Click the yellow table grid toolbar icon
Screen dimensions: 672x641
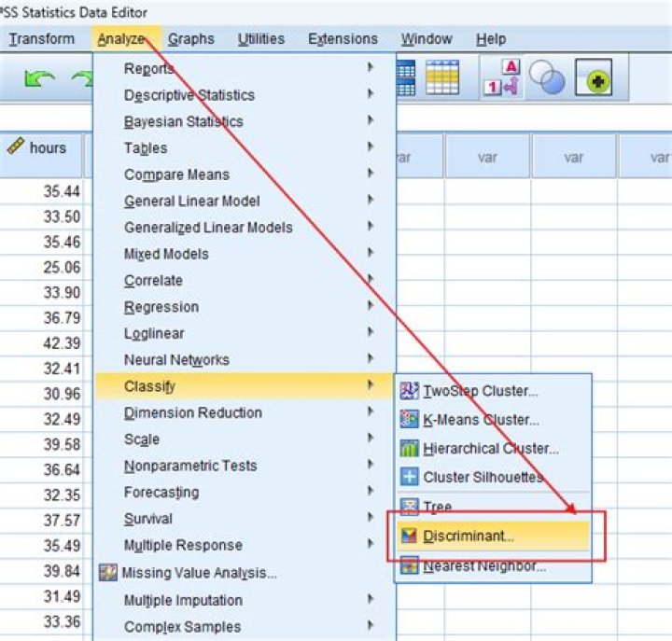[442, 77]
